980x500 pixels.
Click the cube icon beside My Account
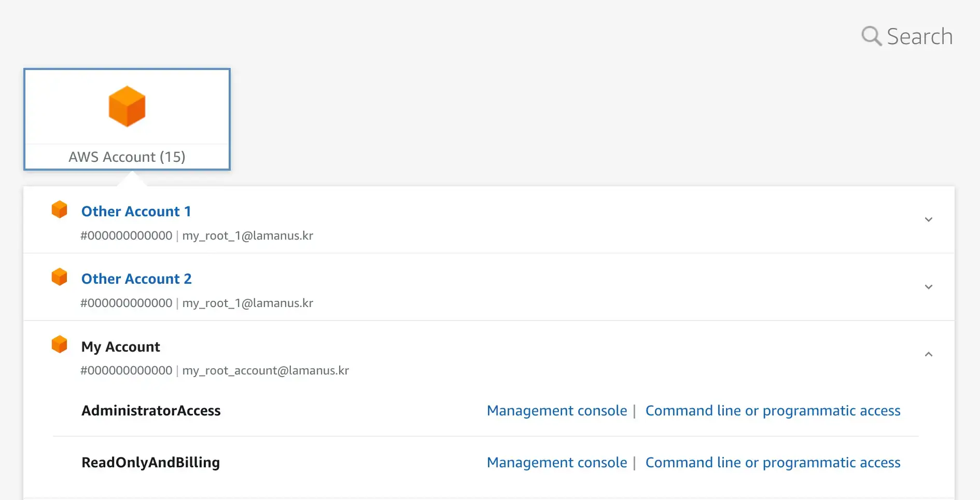tap(60, 344)
